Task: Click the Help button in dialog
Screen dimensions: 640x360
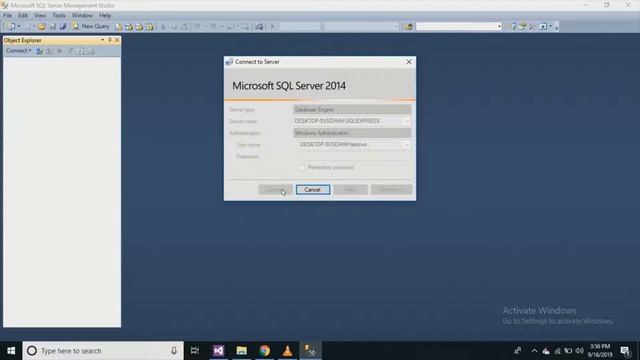Action: 351,190
